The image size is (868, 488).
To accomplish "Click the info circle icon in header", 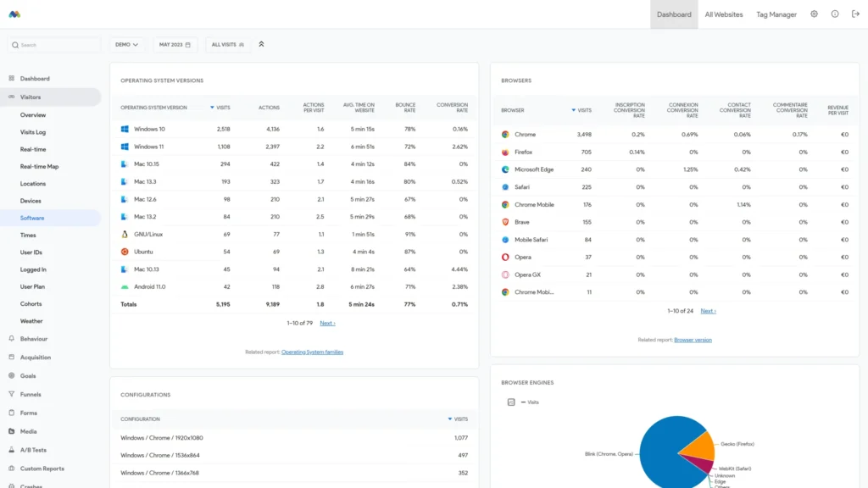I will coord(834,14).
